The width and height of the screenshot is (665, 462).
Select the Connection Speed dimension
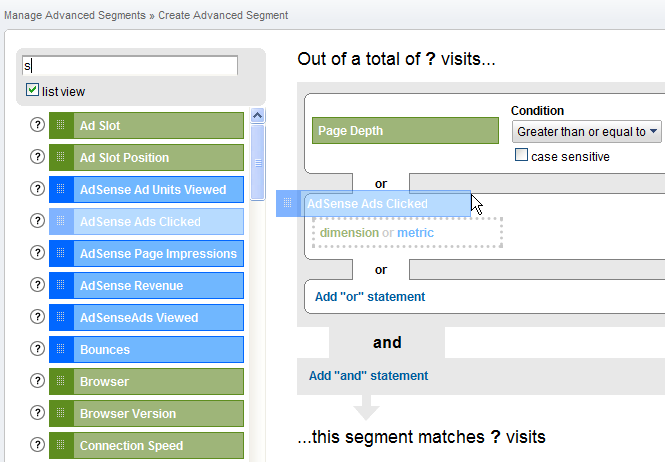(x=146, y=445)
